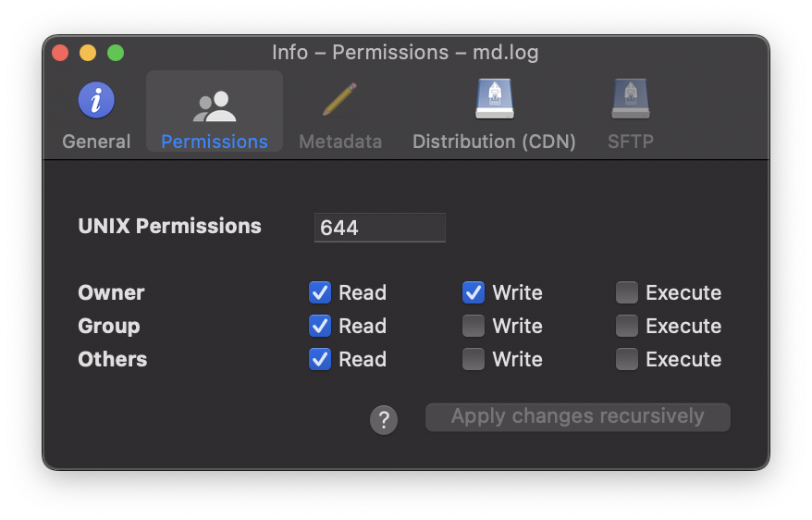Click the UNIX Permissions 644 field

(379, 228)
